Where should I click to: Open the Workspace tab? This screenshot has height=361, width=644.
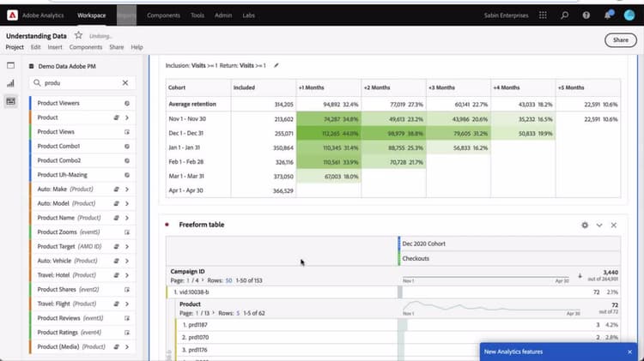pos(92,15)
